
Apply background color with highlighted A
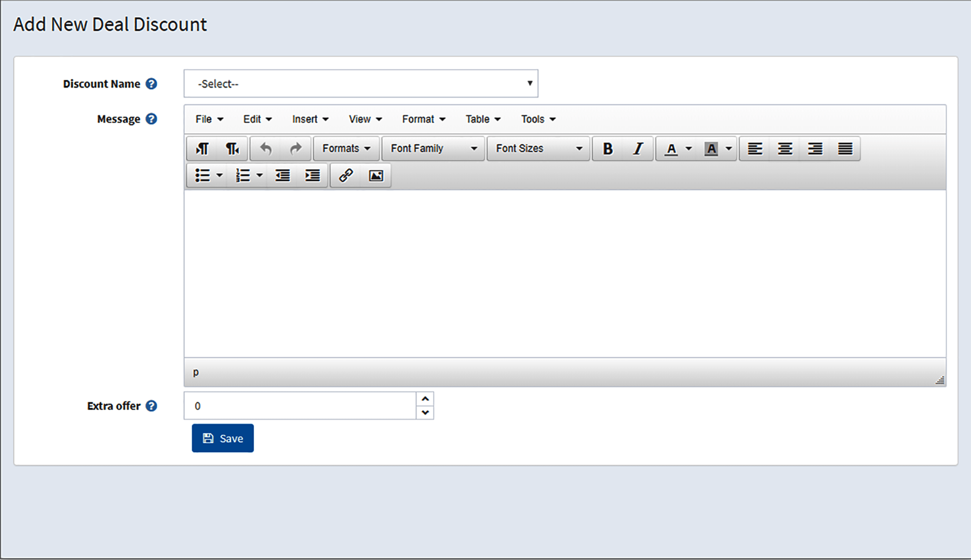click(711, 149)
